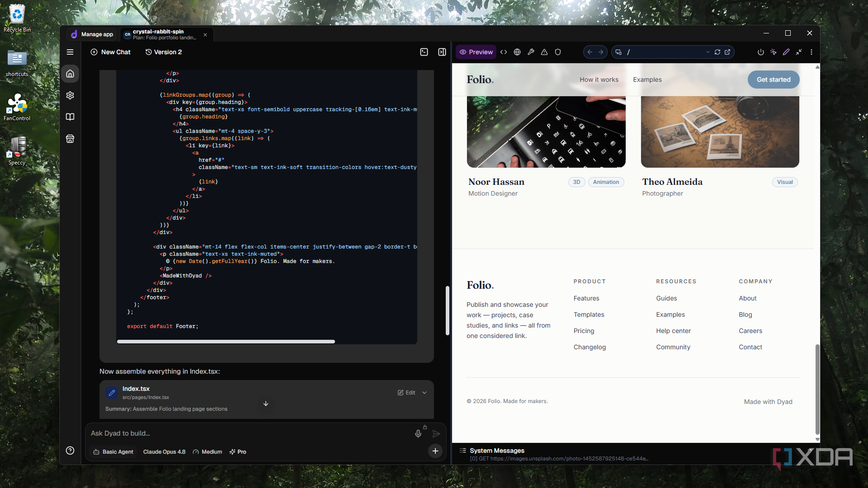The width and height of the screenshot is (868, 488).
Task: Click the Help center footer link
Action: click(674, 331)
